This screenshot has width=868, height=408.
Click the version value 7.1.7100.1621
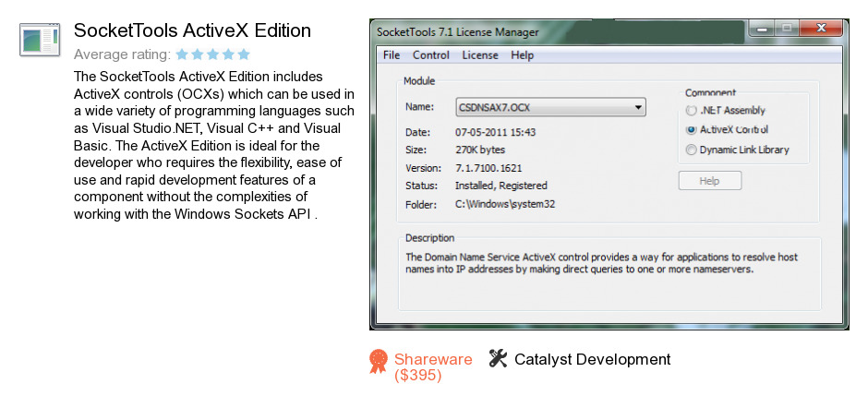click(488, 168)
